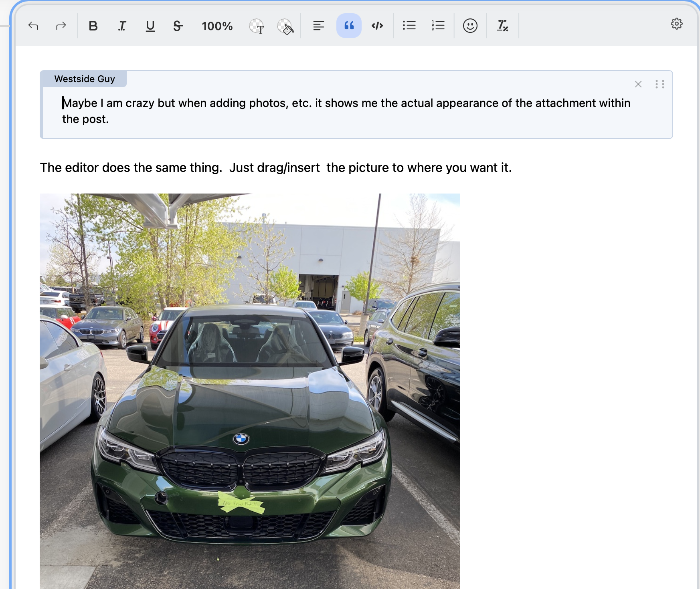Insert a code block
700x589 pixels.
377,26
